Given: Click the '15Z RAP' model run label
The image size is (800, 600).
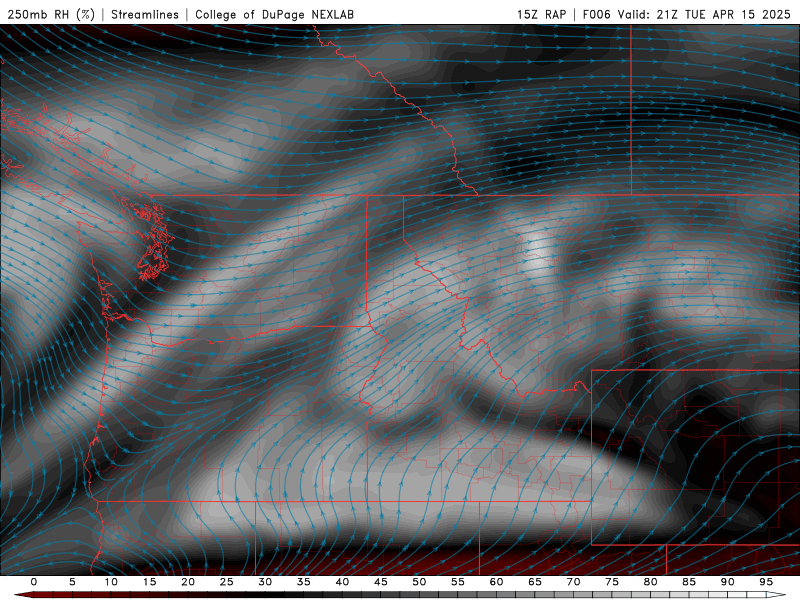Looking at the screenshot, I should 541,14.
